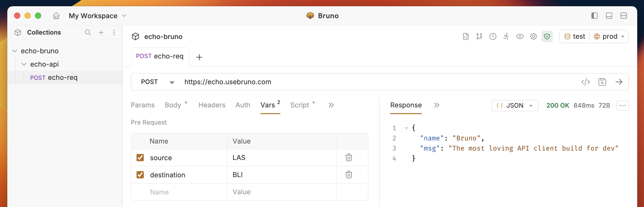Image resolution: width=644 pixels, height=207 pixels.
Task: Click the Collections cube icon
Action: point(18,33)
